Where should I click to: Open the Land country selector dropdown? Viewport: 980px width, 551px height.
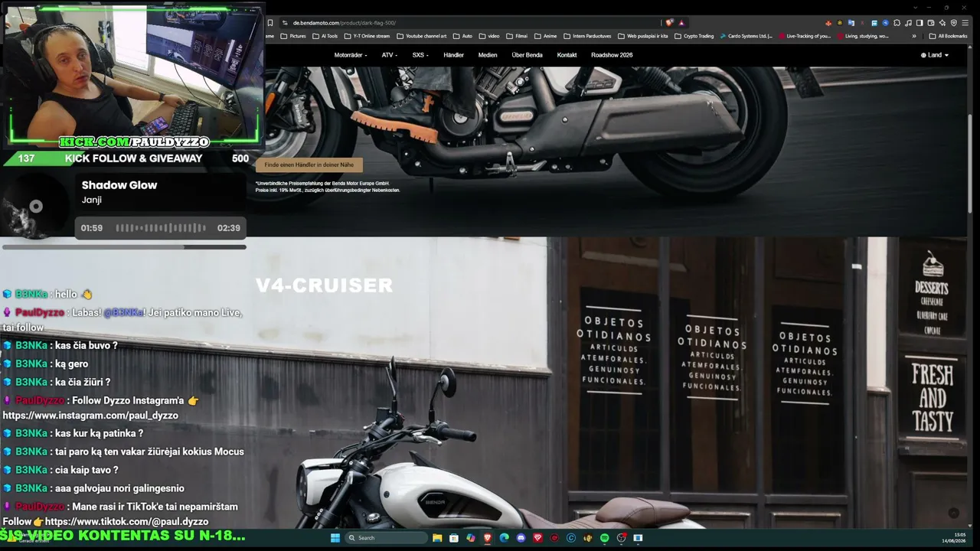point(935,55)
